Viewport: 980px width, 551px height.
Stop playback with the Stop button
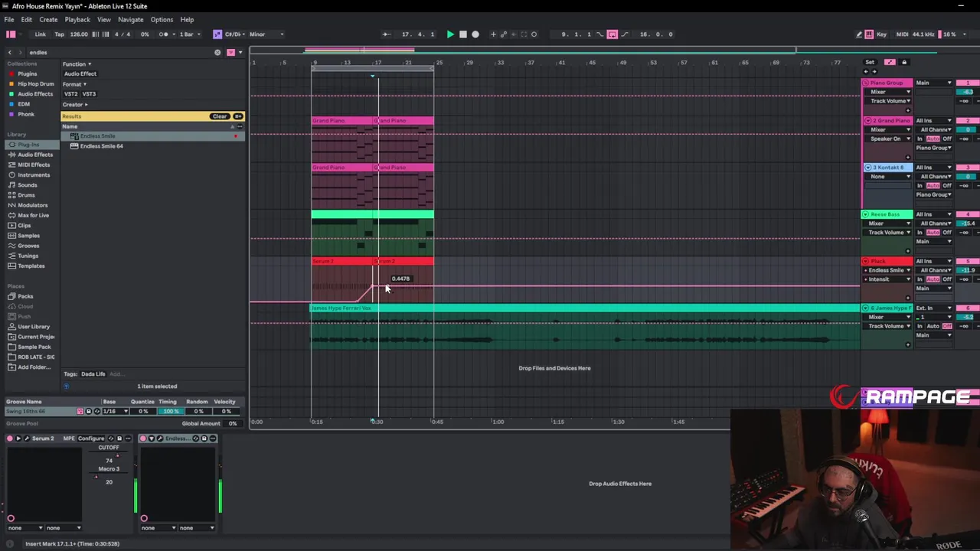[x=462, y=34]
